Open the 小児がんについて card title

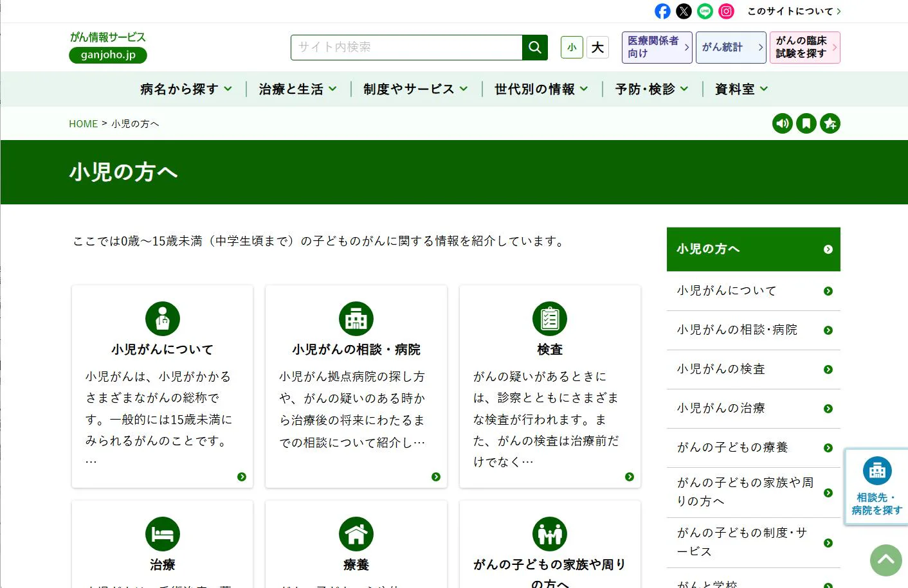pyautogui.click(x=162, y=350)
